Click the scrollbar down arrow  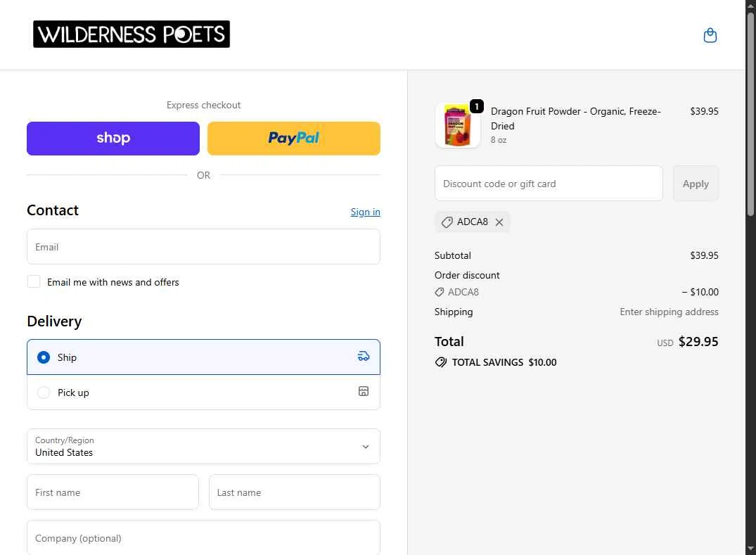750,549
